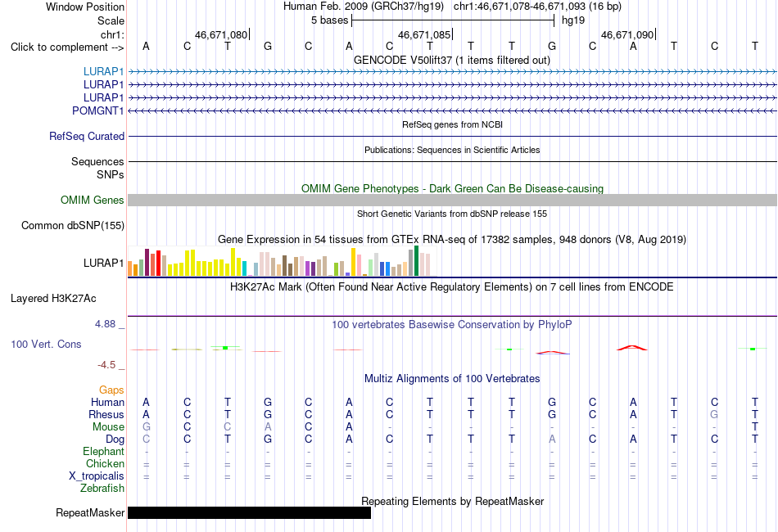Click 'Multiz Alignments of 100 Vertebrates' title
The height and width of the screenshot is (532, 778).
(x=452, y=378)
